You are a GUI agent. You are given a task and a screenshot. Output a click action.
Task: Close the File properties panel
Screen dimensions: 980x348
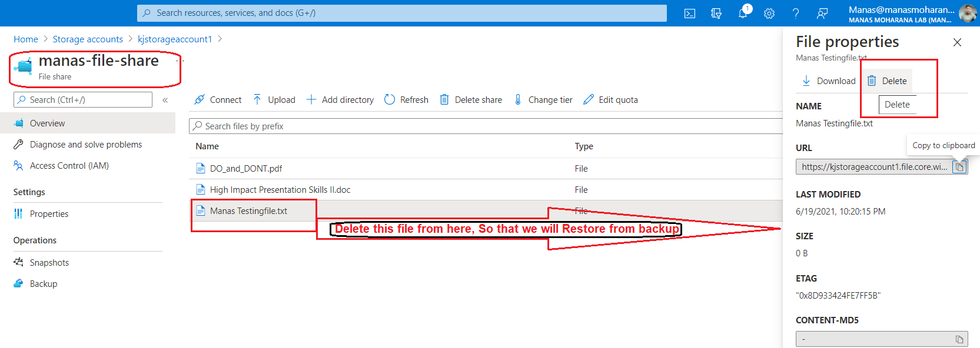[x=957, y=42]
